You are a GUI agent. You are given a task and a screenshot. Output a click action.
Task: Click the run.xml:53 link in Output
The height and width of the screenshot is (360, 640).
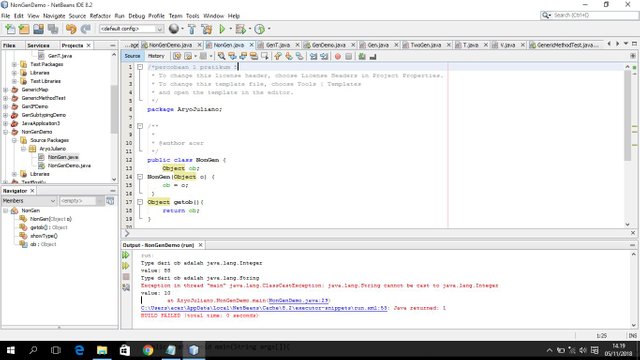(x=264, y=308)
